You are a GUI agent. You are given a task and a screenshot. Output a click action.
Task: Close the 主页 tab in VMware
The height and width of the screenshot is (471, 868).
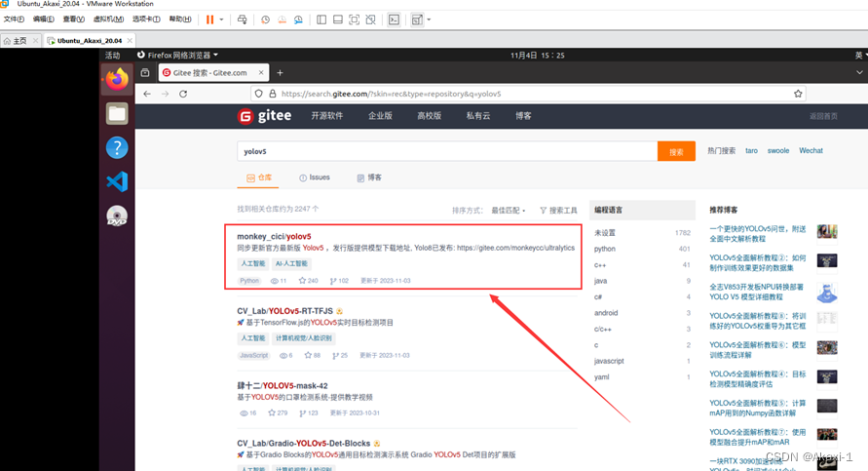(x=35, y=40)
